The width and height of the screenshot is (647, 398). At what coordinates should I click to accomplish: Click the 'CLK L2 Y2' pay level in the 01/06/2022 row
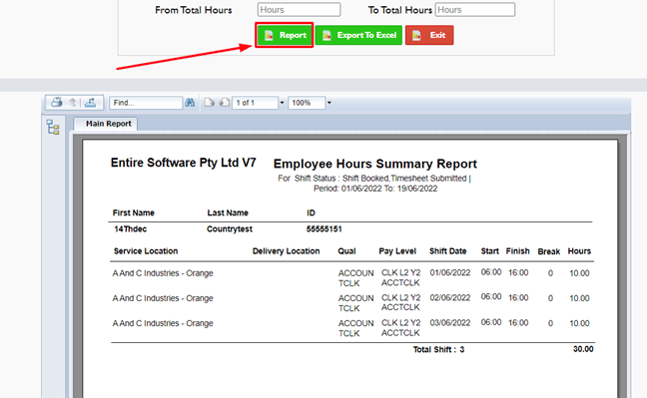(401, 273)
